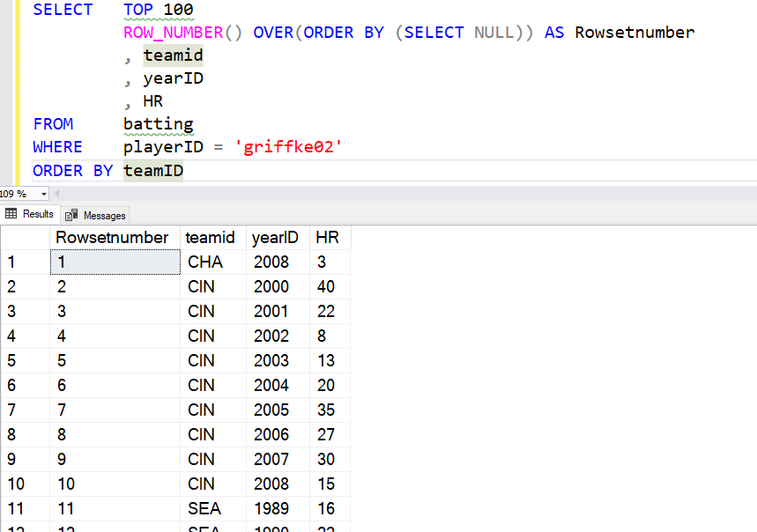Select the teamid column header
Image resolution: width=757 pixels, height=532 pixels.
coord(211,238)
